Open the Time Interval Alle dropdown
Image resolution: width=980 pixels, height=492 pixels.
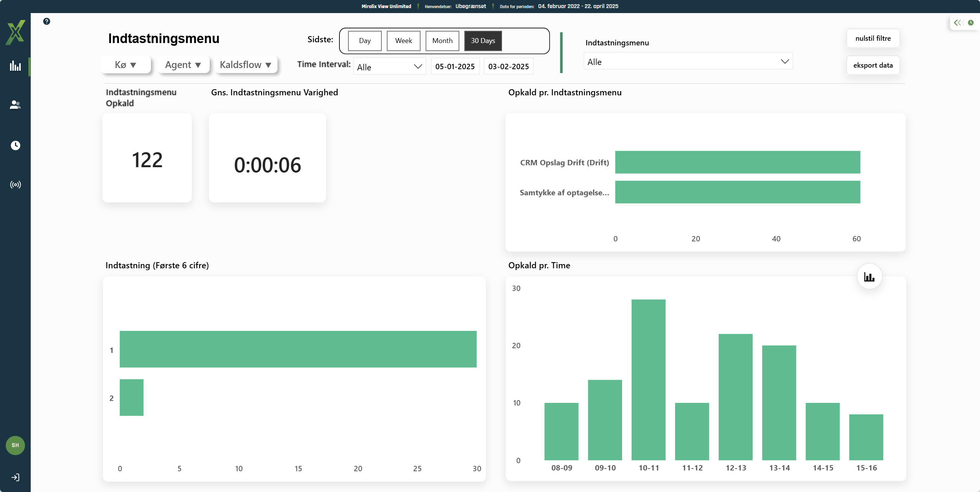pyautogui.click(x=389, y=67)
